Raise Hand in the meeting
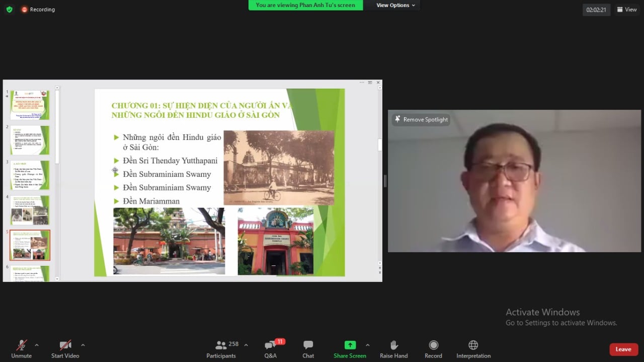This screenshot has width=644, height=362. tap(393, 349)
